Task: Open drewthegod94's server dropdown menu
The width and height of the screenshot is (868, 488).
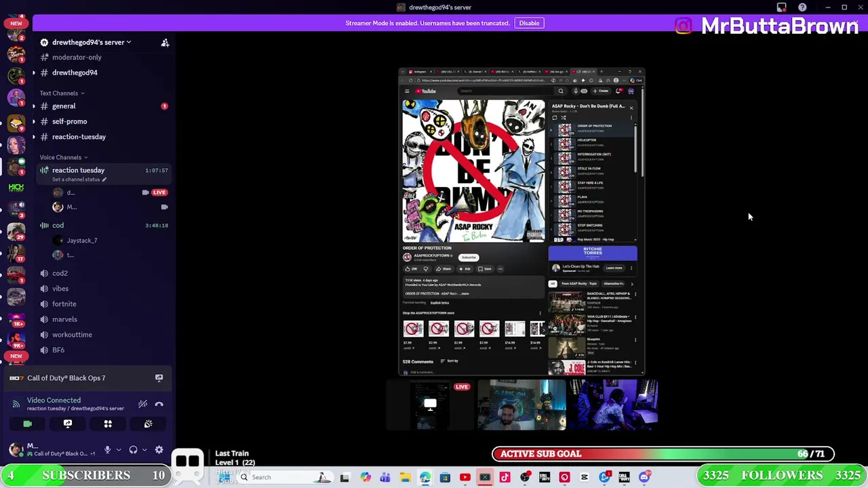Action: point(92,42)
